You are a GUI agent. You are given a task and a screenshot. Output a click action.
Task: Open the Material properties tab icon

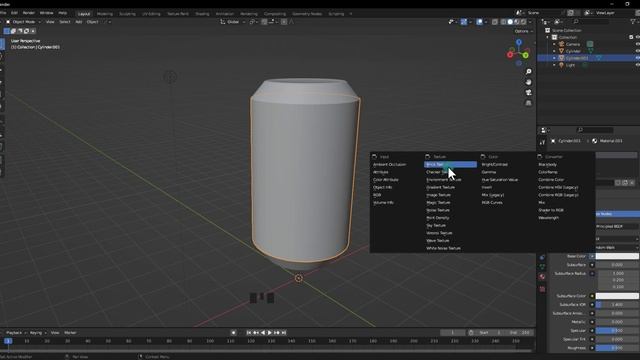542,277
